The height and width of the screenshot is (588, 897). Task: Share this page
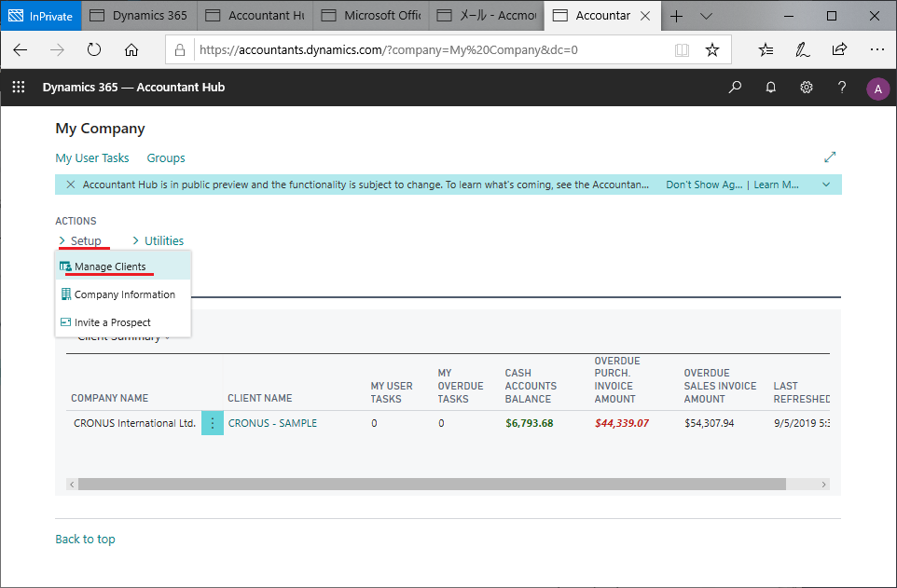click(839, 49)
